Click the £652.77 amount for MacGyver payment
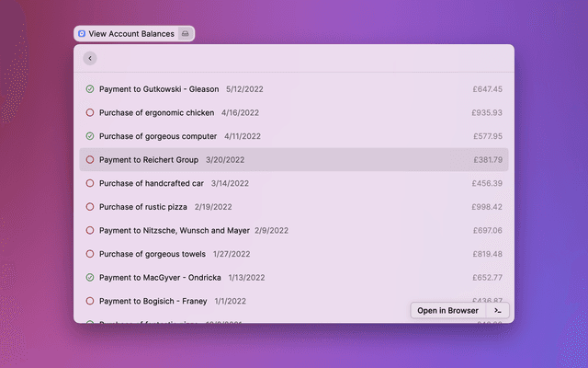588x368 pixels. pyautogui.click(x=487, y=277)
